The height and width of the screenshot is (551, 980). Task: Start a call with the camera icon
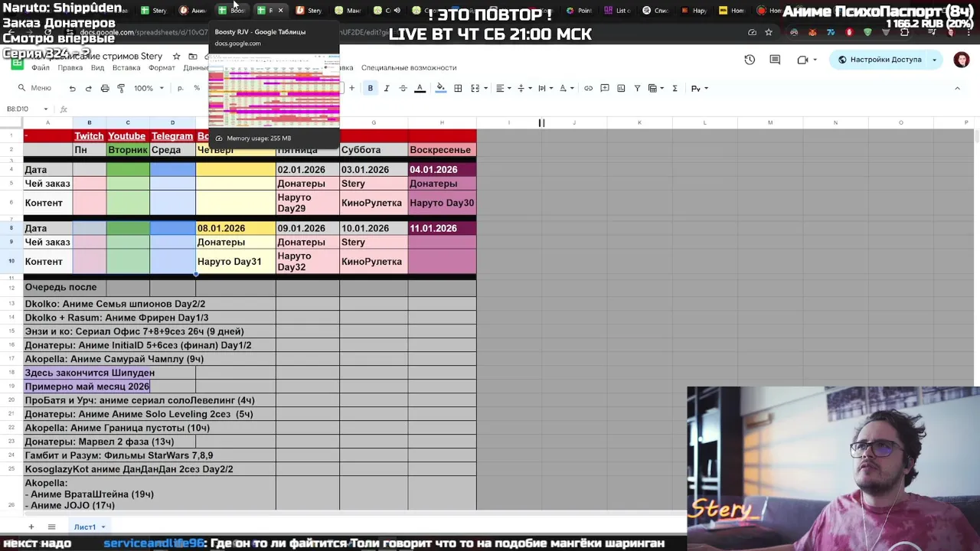click(803, 60)
